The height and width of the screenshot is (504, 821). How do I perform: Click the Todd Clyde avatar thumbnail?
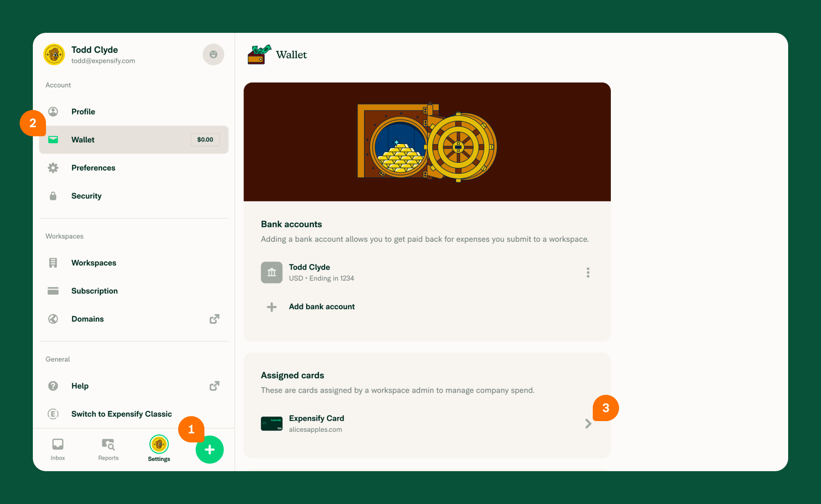pyautogui.click(x=55, y=55)
